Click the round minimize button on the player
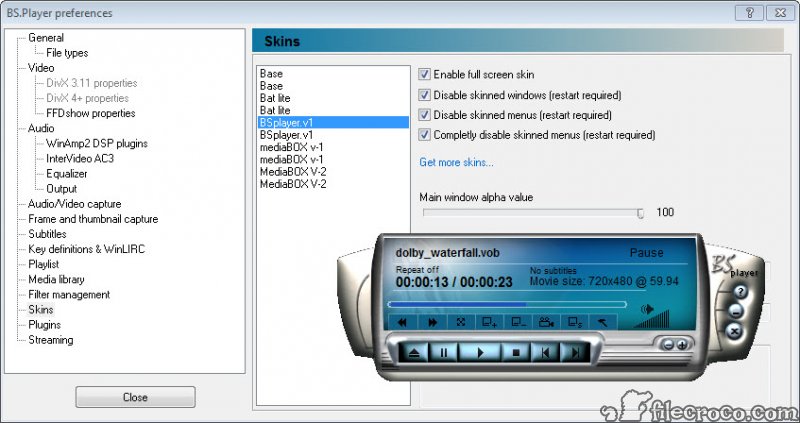 point(735,311)
